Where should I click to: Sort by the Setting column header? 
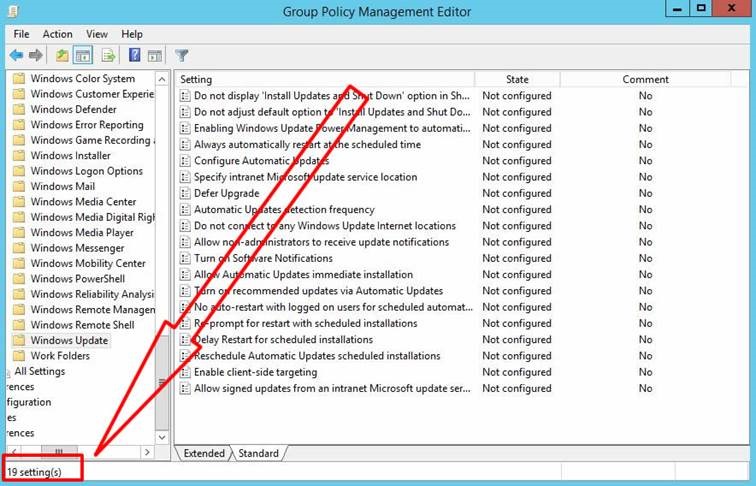click(x=324, y=79)
